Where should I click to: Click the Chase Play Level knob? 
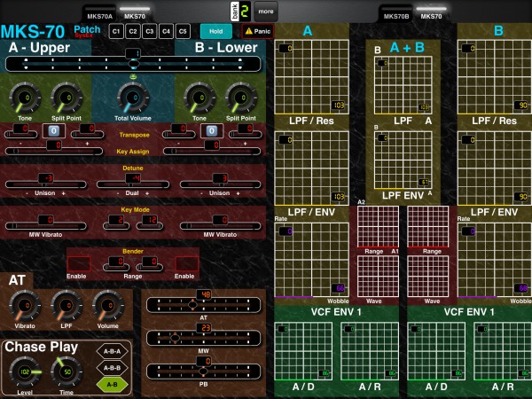coord(25,372)
